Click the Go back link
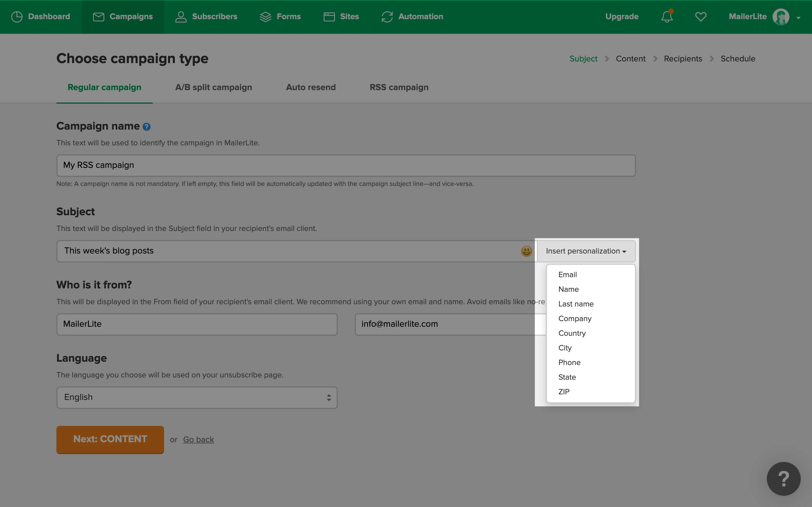This screenshot has height=507, width=812. coord(198,440)
